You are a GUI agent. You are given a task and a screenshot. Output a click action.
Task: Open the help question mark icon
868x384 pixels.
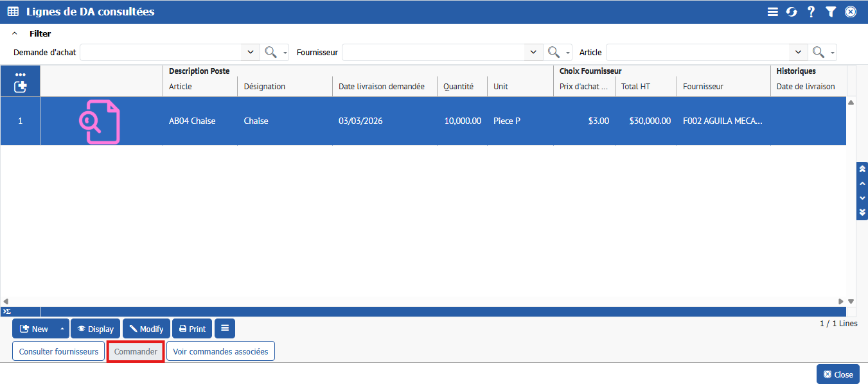pyautogui.click(x=811, y=12)
